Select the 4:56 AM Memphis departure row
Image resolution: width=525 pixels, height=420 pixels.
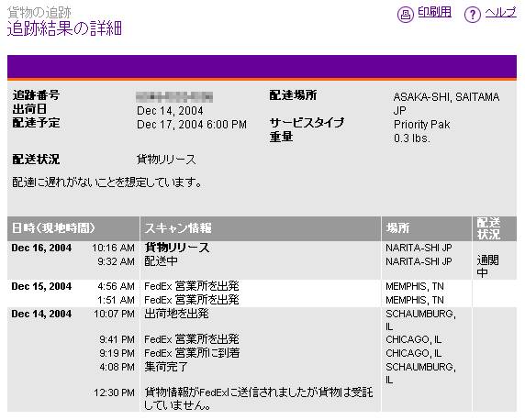coord(262,286)
